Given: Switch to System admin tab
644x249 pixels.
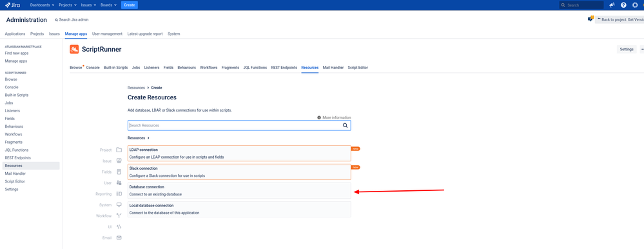Looking at the screenshot, I should point(174,34).
